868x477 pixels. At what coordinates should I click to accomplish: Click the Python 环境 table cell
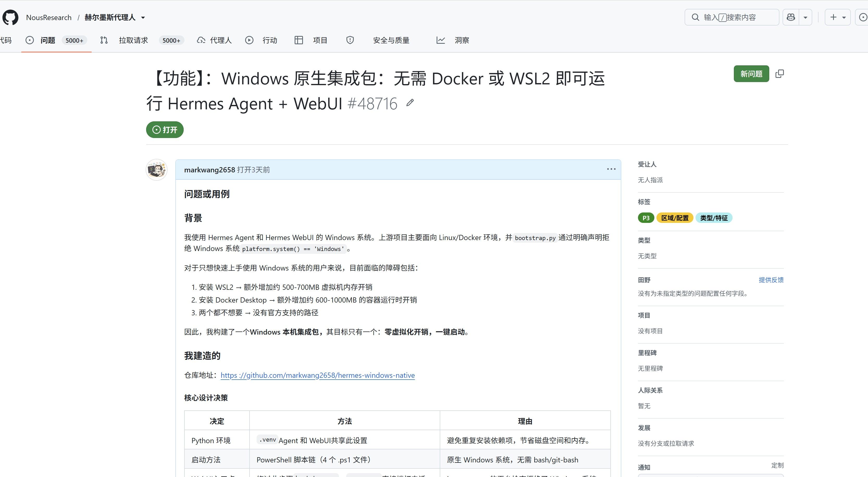coord(217,440)
